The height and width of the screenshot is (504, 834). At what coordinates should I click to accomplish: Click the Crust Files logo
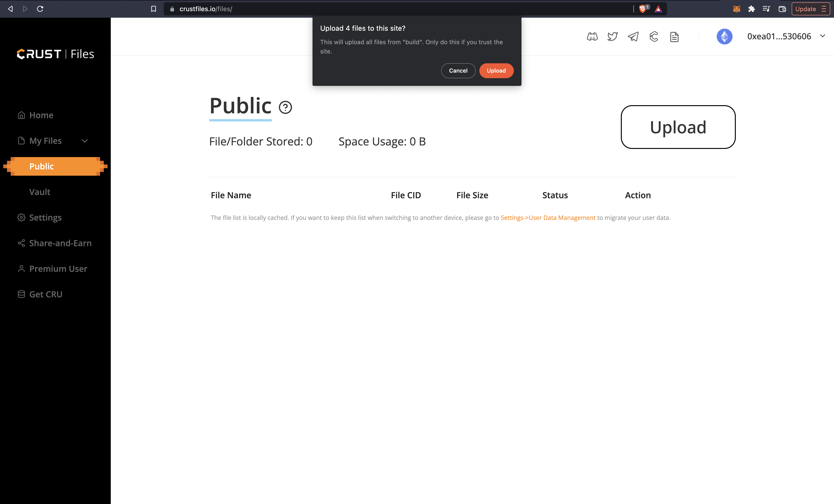click(x=56, y=54)
